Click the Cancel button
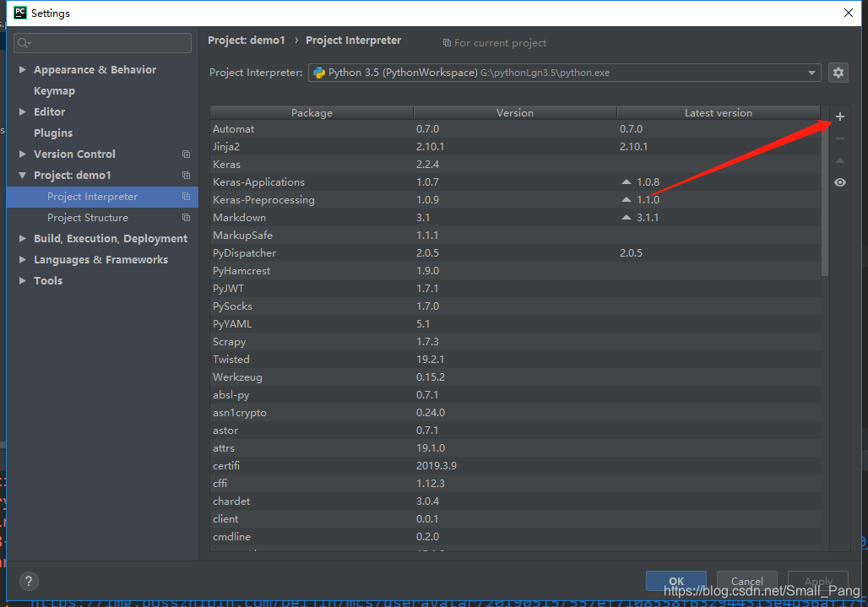Screen dimensions: 868x607 746,581
